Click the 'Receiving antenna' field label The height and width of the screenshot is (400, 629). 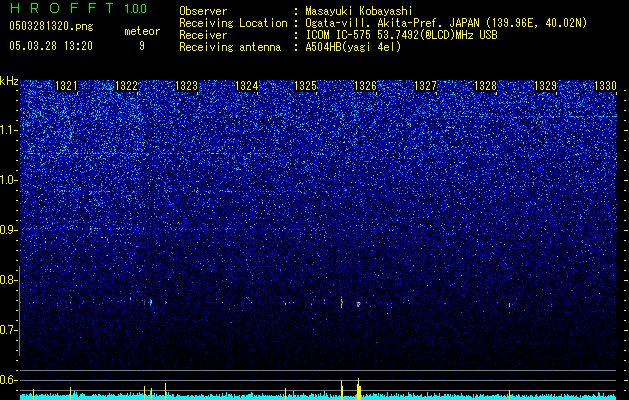(x=230, y=47)
